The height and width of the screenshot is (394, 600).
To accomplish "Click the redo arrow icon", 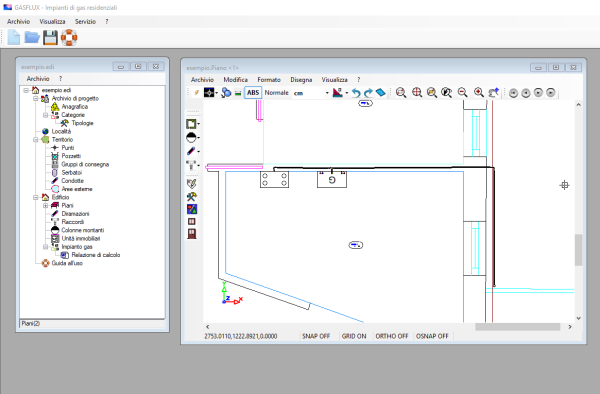I will click(x=368, y=93).
